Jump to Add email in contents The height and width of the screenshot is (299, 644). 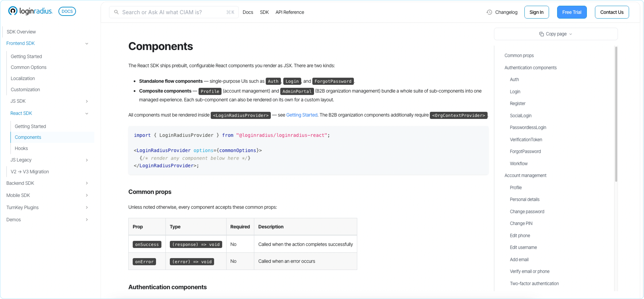click(x=519, y=260)
